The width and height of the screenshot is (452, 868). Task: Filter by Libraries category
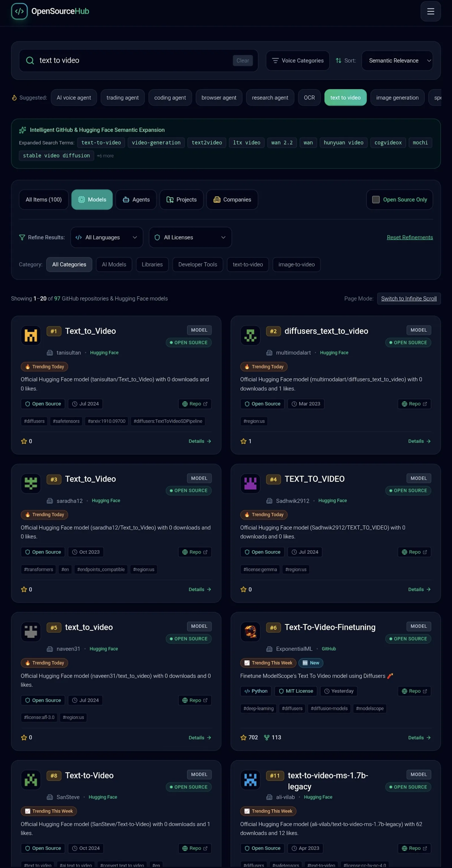152,265
